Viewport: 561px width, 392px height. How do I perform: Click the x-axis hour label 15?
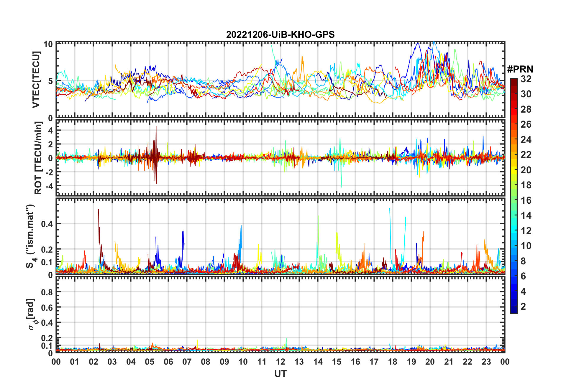tap(337, 362)
